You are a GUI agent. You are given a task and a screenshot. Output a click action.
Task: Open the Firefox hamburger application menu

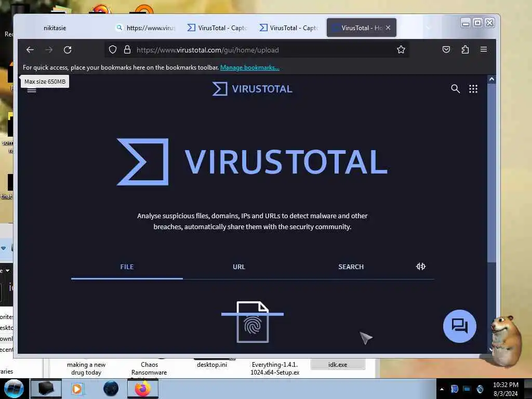coord(484,49)
